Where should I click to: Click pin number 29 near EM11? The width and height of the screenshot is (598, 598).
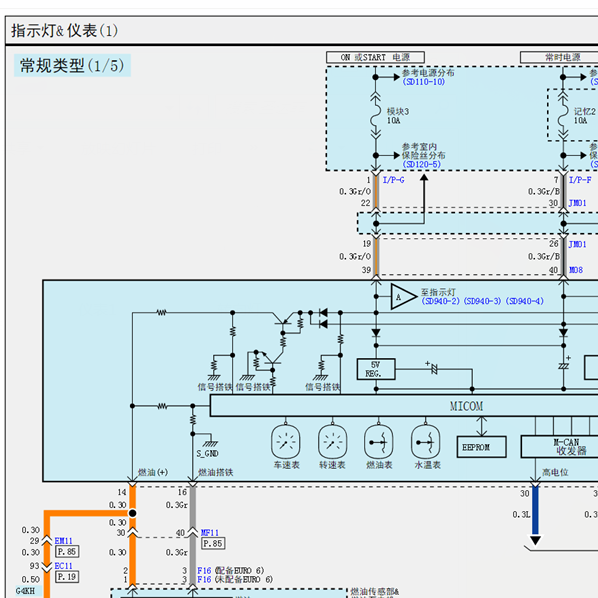tap(35, 541)
